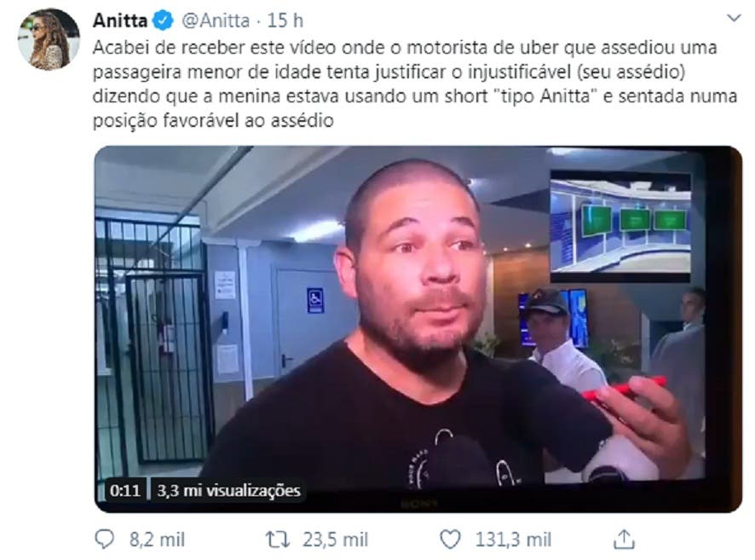Open the bold Anitta display name
This screenshot has width=755, height=560.
point(120,20)
